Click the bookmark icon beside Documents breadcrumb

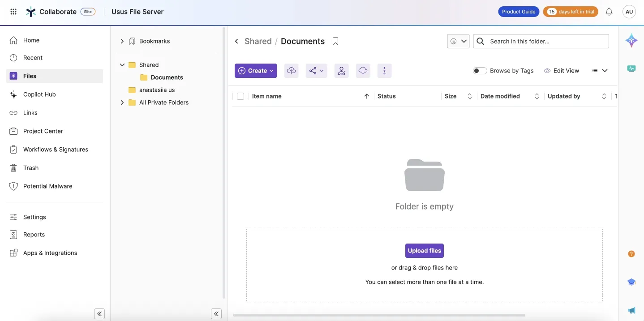(x=335, y=41)
